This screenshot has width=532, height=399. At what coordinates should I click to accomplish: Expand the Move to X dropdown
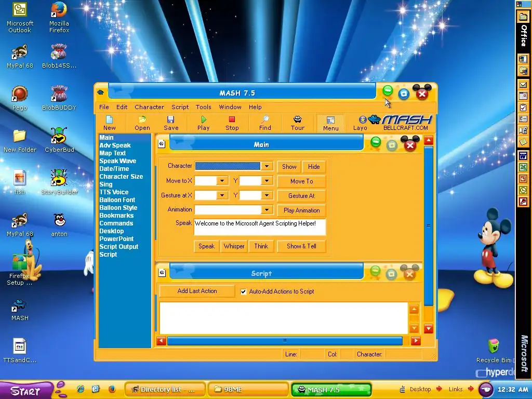click(x=222, y=180)
